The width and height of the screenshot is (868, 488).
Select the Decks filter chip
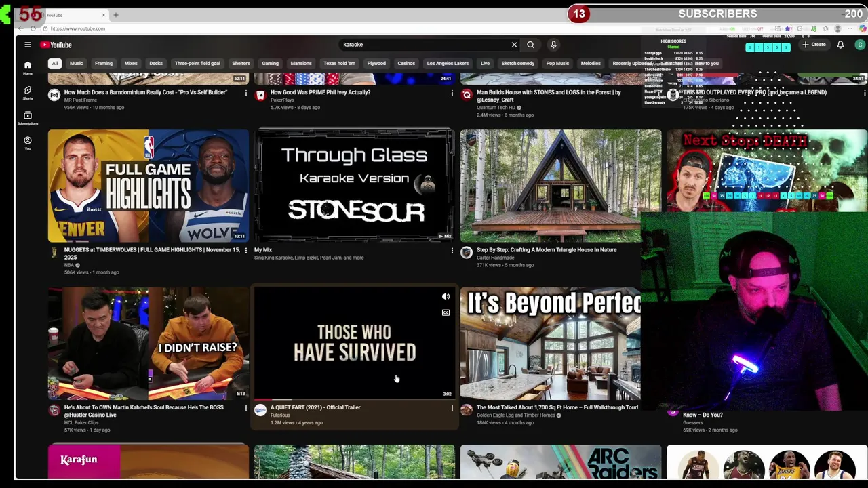156,63
